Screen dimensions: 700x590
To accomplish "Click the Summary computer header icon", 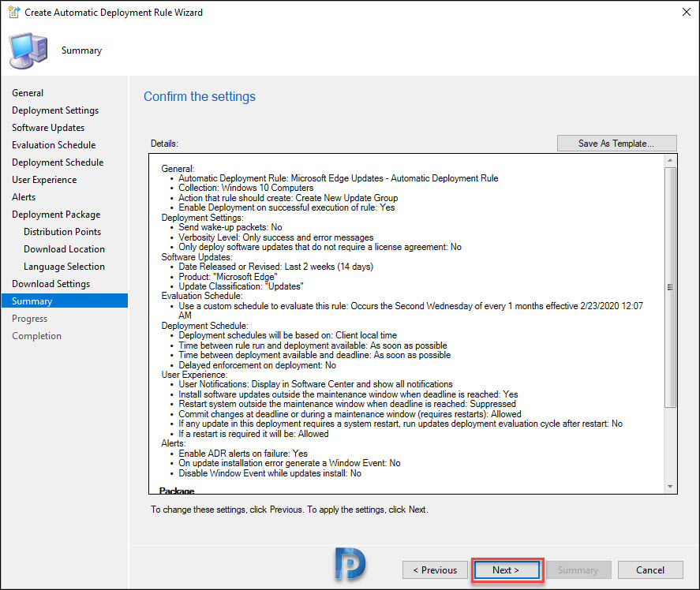I will (28, 50).
